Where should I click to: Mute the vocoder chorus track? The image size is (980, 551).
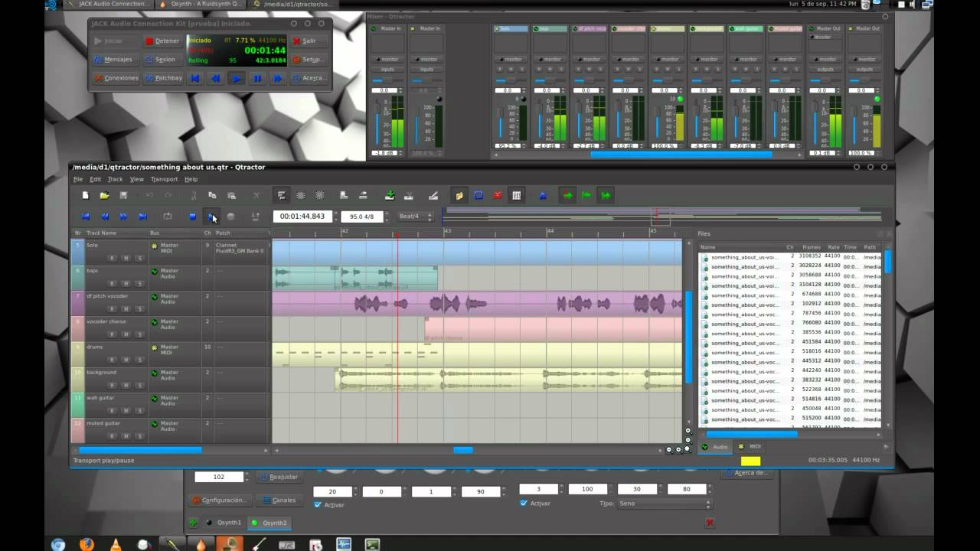(126, 334)
